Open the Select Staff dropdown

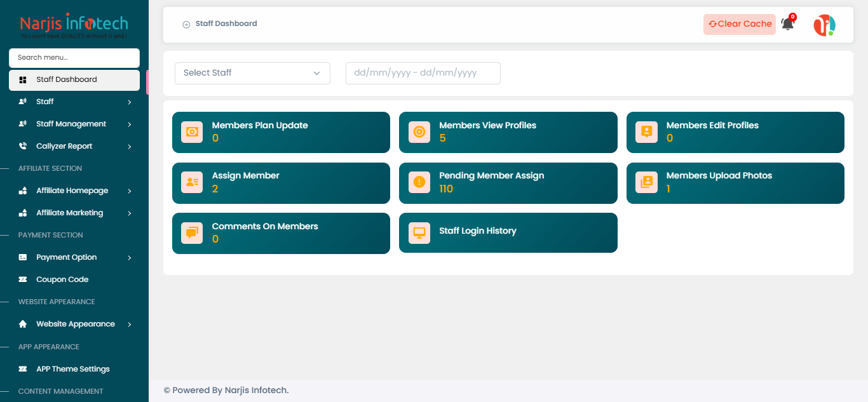[252, 73]
